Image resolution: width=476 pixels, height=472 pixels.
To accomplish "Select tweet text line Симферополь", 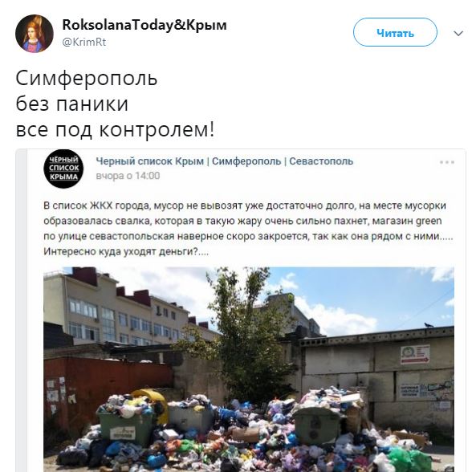I will coord(87,79).
